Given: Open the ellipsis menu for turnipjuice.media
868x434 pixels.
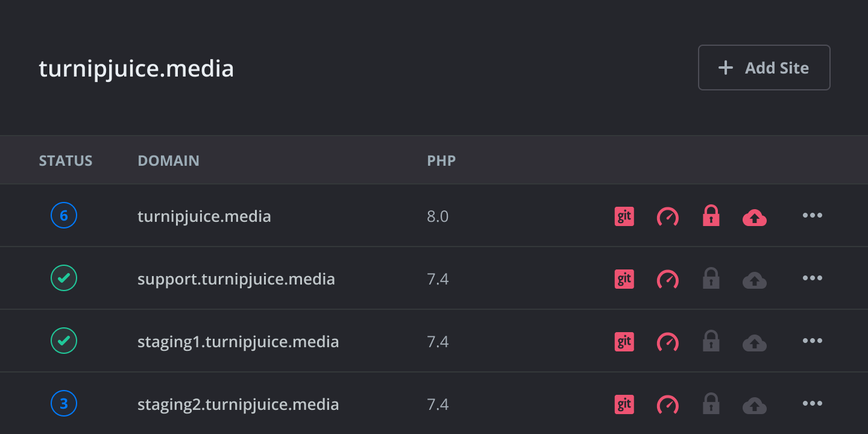Looking at the screenshot, I should (812, 216).
